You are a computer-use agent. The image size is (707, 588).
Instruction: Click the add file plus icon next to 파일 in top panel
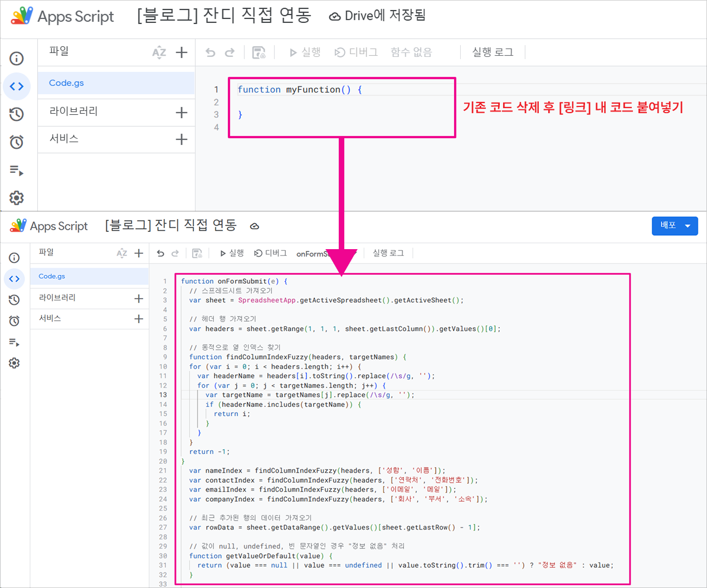[x=182, y=52]
